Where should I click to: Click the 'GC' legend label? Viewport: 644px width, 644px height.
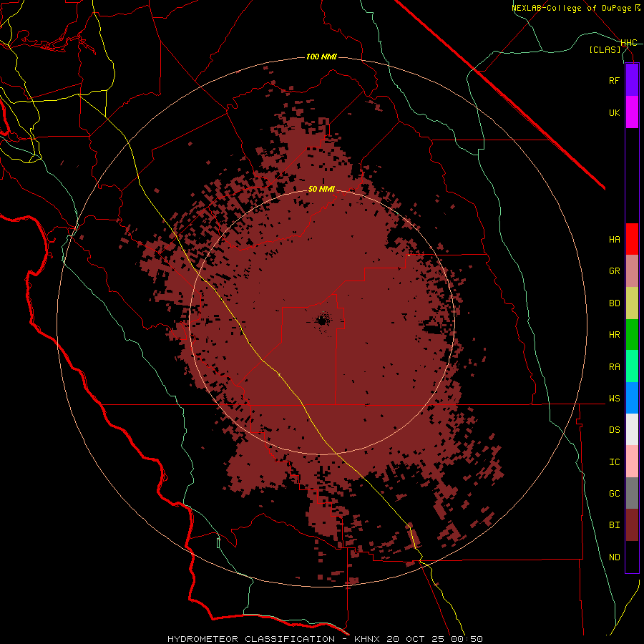614,493
